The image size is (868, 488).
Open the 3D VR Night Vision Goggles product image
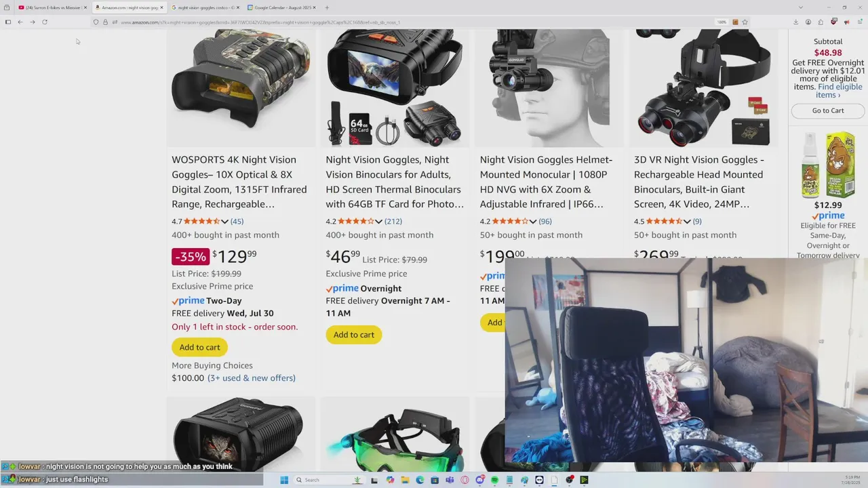tap(703, 87)
